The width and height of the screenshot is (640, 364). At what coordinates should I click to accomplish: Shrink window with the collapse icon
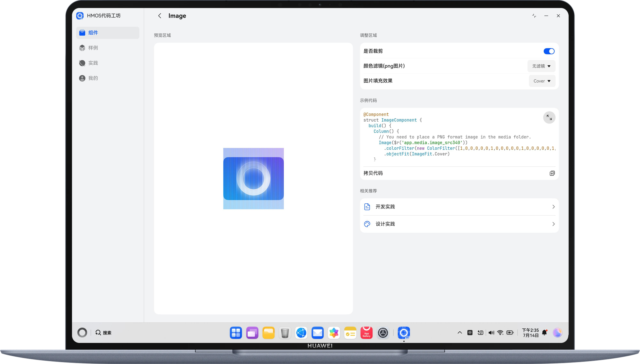pyautogui.click(x=534, y=16)
